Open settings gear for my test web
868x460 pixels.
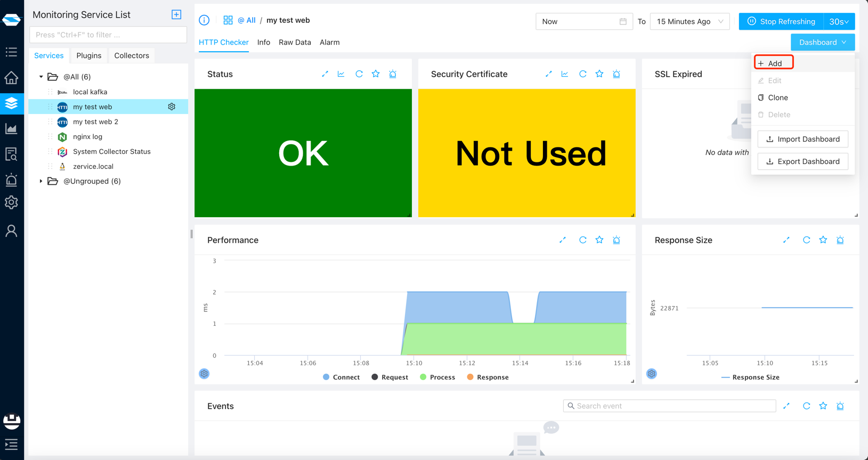click(172, 106)
